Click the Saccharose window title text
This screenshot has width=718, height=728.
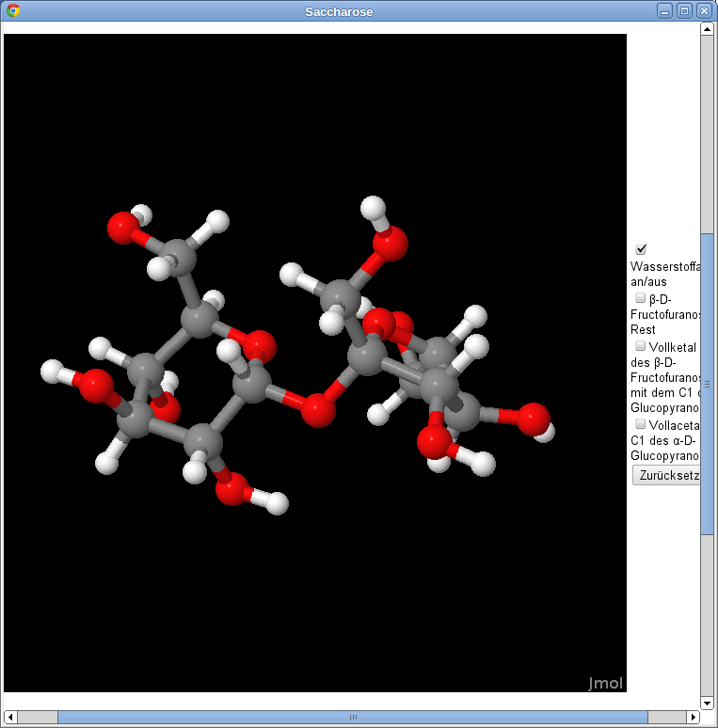339,11
